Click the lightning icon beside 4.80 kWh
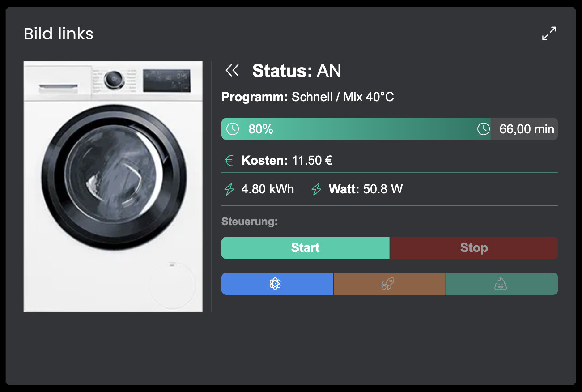 click(229, 189)
